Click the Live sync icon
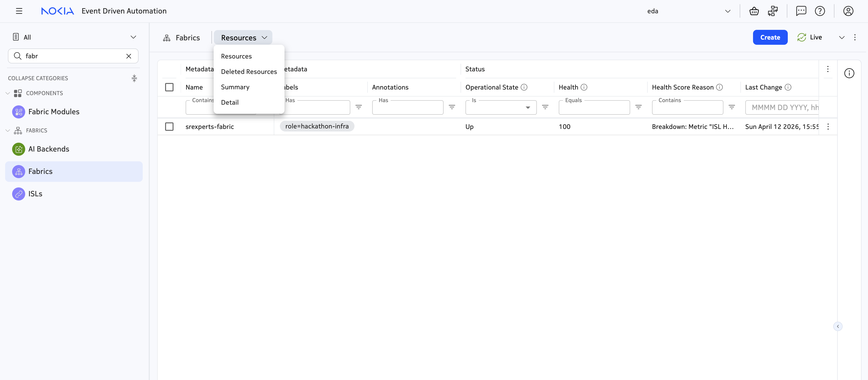This screenshot has width=868, height=380. pyautogui.click(x=802, y=37)
